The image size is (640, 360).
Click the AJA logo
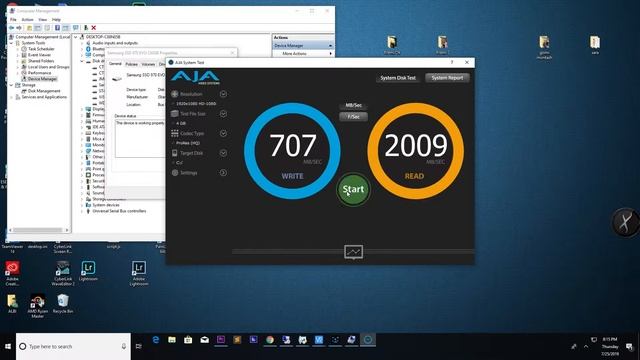(x=195, y=77)
